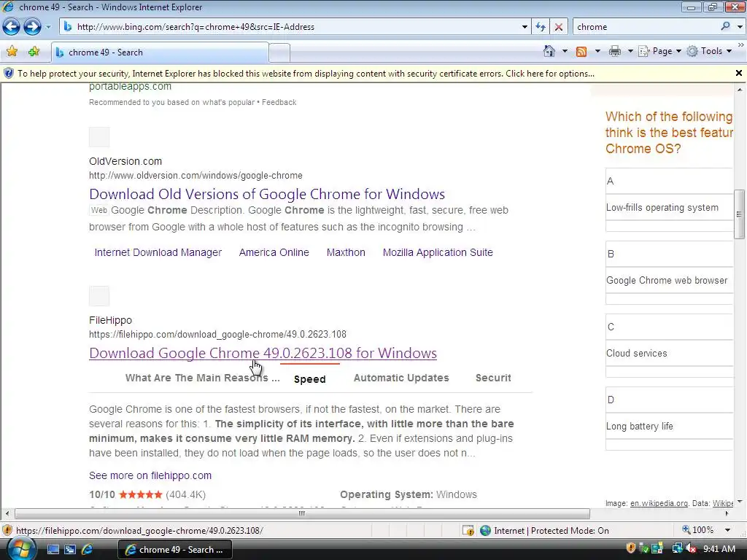Click the Feedback link
The image size is (747, 560).
279,102
